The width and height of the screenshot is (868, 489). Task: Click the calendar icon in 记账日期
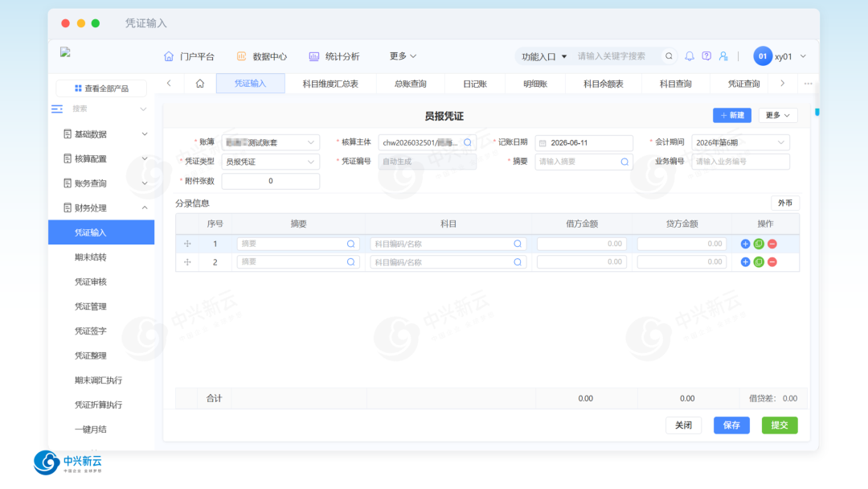point(542,143)
